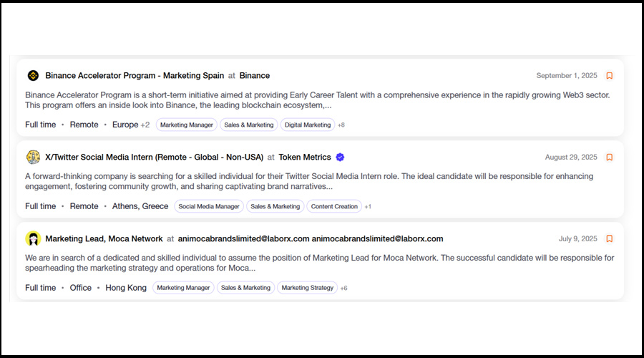Show the +6 hidden tags on Moca job
The image size is (644, 358).
[343, 289]
